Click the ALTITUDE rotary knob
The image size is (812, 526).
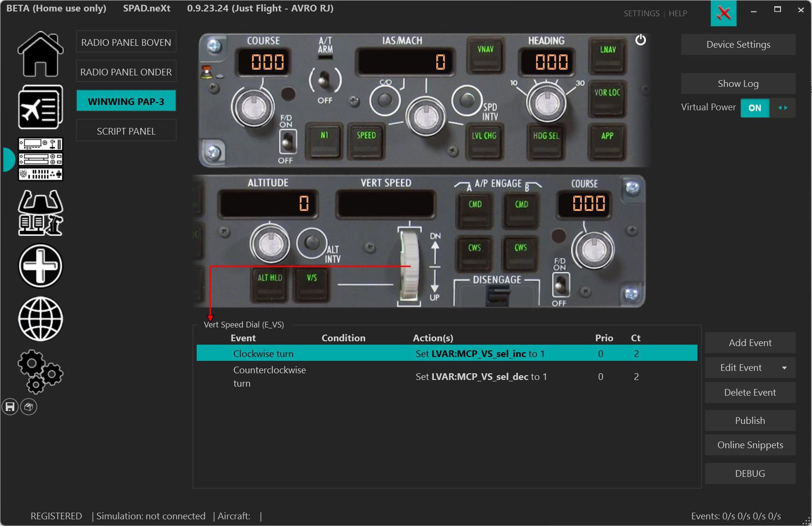(270, 244)
